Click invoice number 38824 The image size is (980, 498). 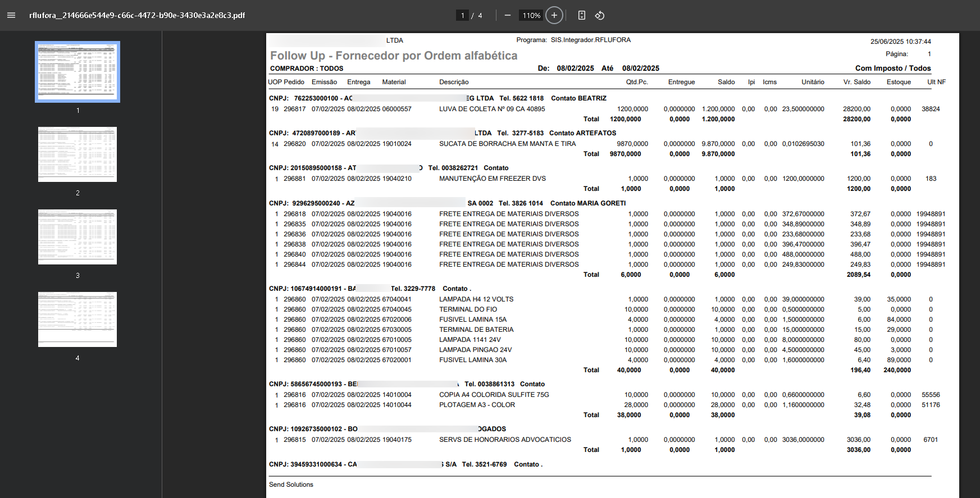pyautogui.click(x=931, y=109)
